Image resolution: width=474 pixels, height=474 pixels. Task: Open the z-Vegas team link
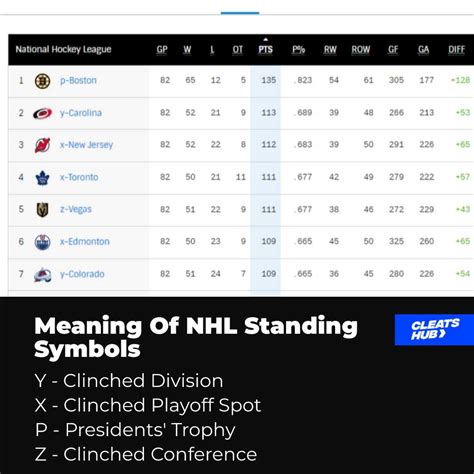click(x=76, y=210)
